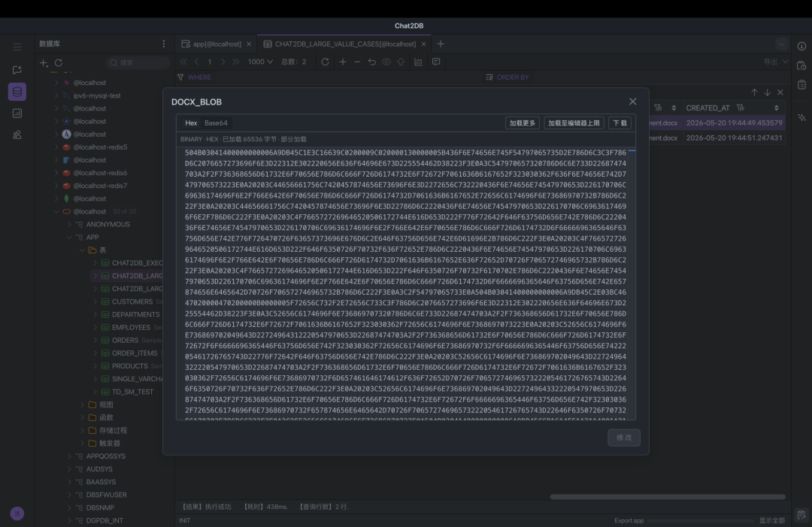Click cell 2026-05-20 19:44:51.247431
This screenshot has width=812, height=527.
click(x=734, y=138)
